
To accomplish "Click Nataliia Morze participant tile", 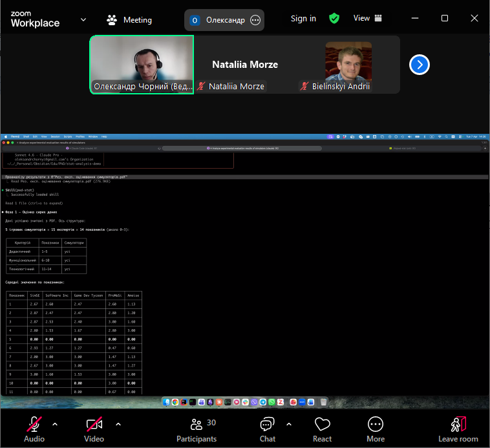I will (245, 65).
